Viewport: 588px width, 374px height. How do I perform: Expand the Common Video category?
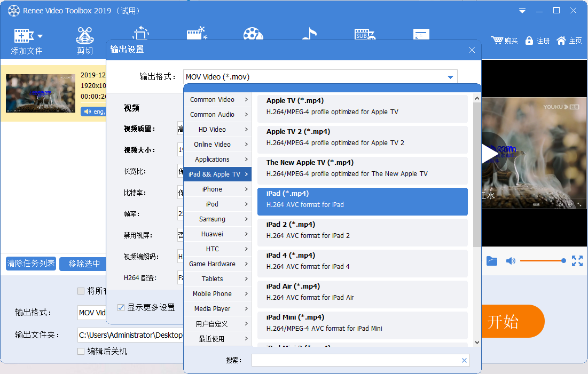pyautogui.click(x=217, y=100)
